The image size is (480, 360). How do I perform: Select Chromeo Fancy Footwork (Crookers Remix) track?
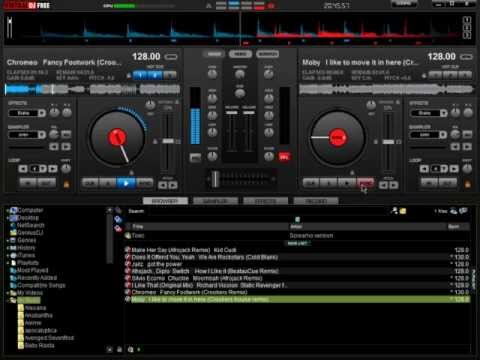click(x=297, y=292)
